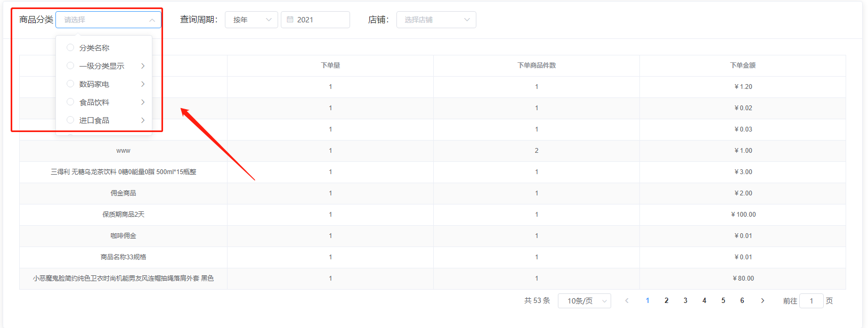Click the 下单商品件数 column header
868x328 pixels.
(x=537, y=65)
